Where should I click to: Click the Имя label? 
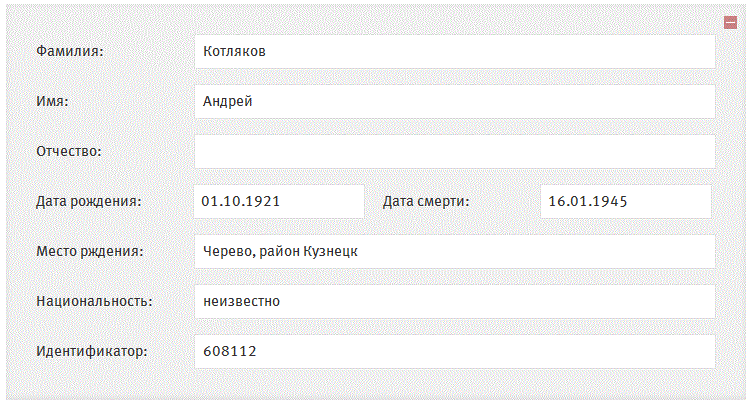pyautogui.click(x=53, y=101)
